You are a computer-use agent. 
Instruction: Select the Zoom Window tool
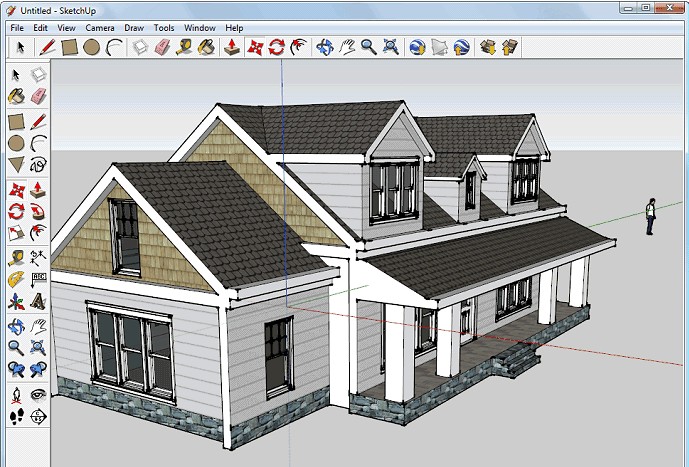click(x=38, y=348)
